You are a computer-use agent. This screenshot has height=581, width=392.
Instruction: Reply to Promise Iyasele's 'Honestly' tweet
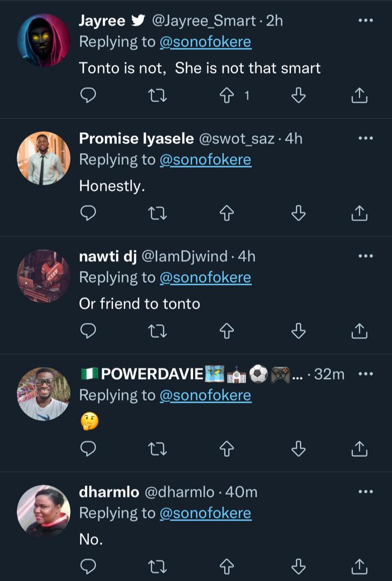(88, 214)
